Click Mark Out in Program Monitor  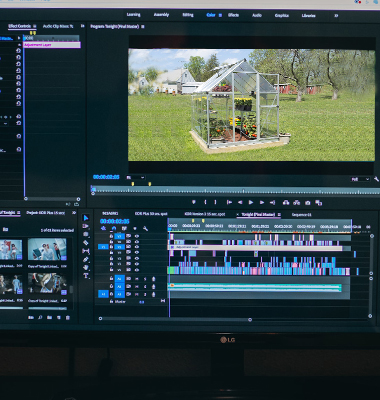[215, 202]
